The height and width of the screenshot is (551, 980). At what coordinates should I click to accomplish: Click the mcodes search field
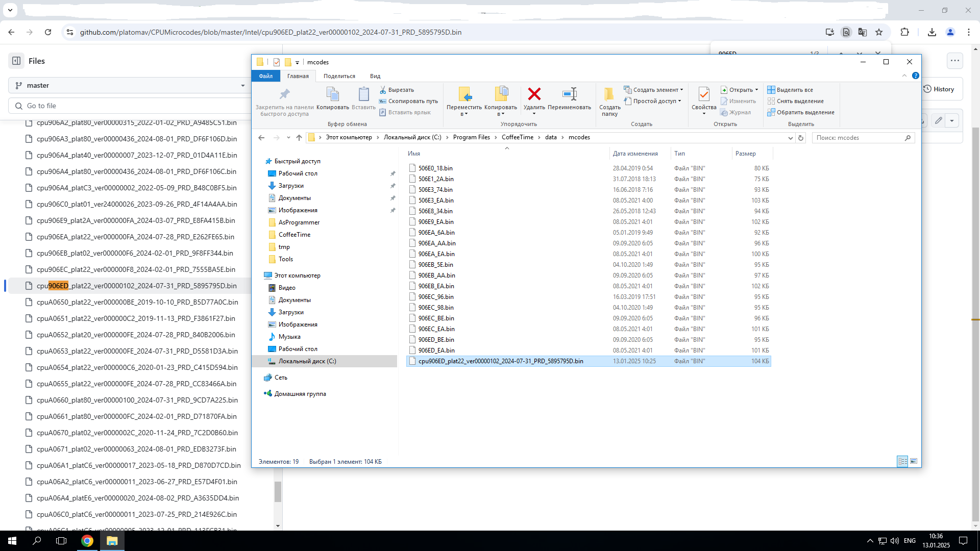click(857, 138)
